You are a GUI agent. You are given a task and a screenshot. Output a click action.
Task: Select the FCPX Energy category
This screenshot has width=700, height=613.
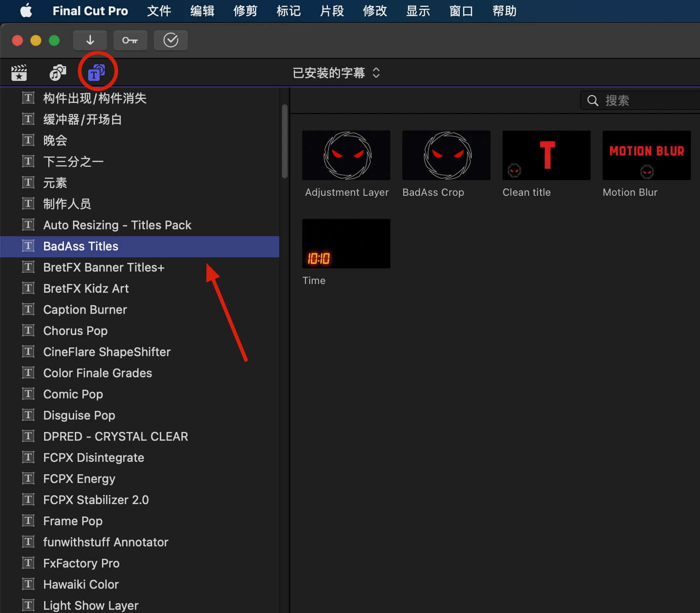pyautogui.click(x=140, y=478)
